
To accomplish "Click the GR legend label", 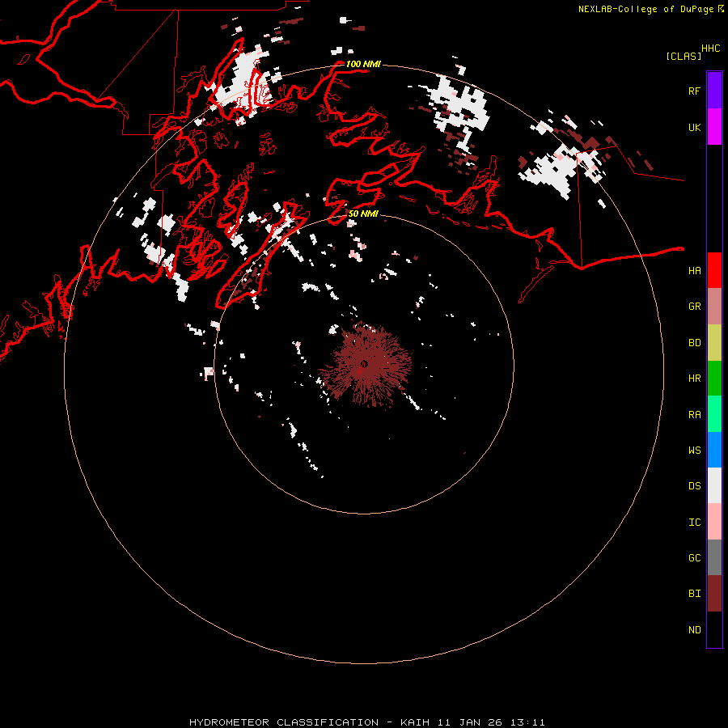I will click(x=694, y=307).
